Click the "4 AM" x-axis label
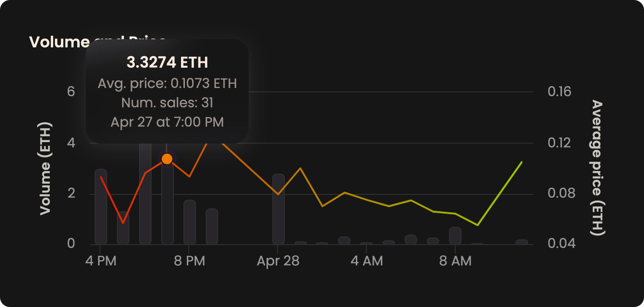Image resolution: width=644 pixels, height=307 pixels. (366, 262)
